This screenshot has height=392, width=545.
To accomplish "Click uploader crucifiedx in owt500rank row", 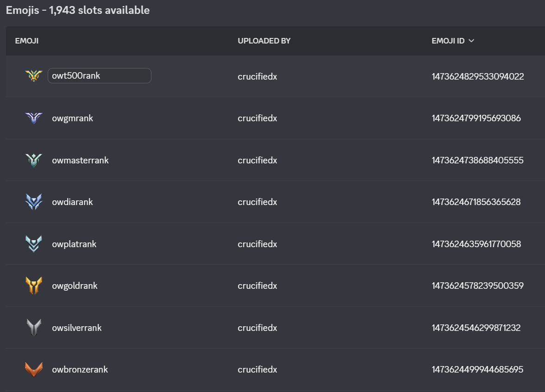I will click(x=257, y=76).
